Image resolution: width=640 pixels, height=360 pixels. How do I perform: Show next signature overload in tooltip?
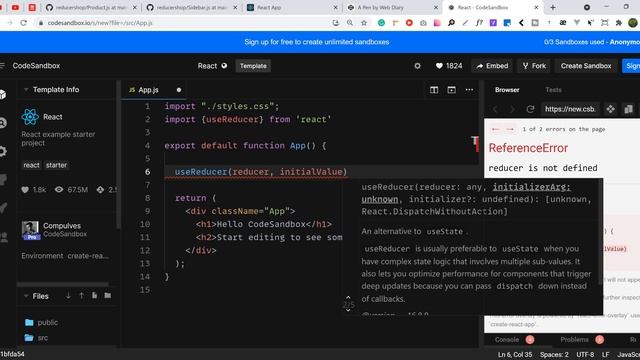(x=348, y=311)
